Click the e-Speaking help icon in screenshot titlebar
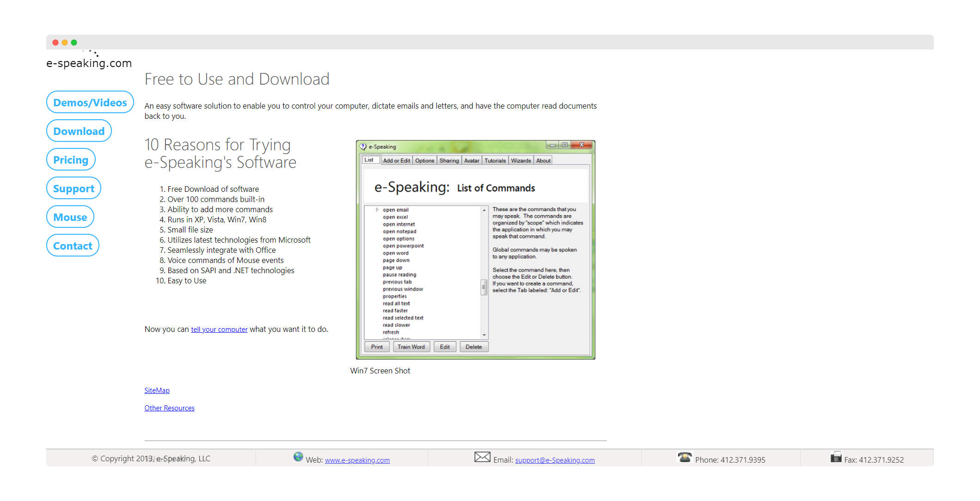Screen dimensions: 980x501 point(363,147)
